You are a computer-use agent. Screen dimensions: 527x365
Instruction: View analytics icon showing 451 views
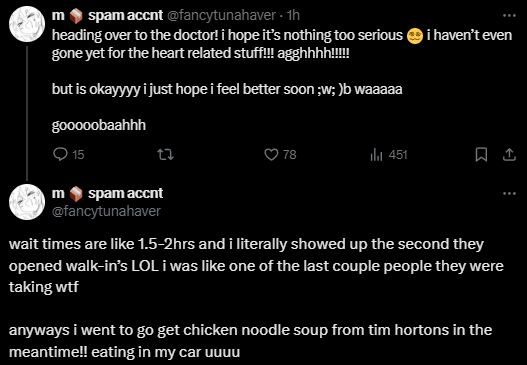[x=376, y=155]
